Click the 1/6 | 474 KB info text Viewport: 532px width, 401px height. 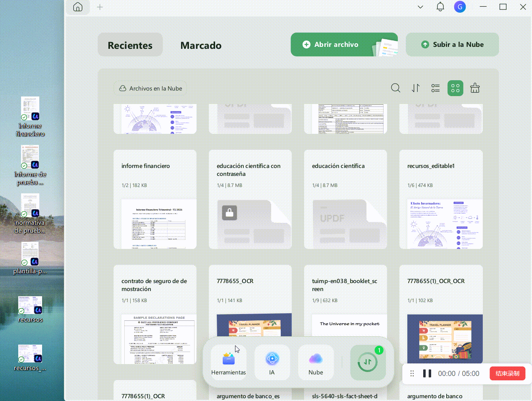(420, 185)
